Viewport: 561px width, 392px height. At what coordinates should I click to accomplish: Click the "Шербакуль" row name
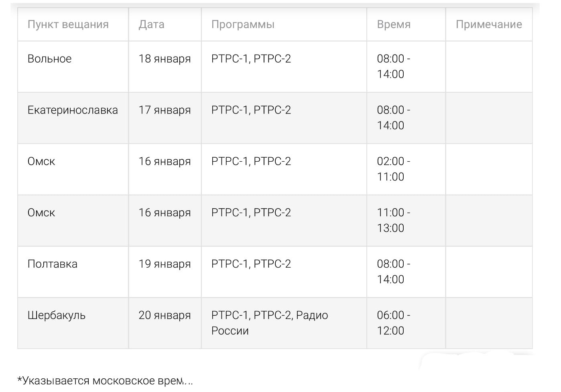(56, 315)
